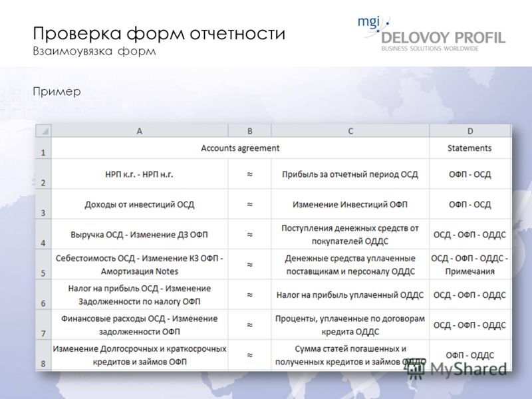Select row 3 header

click(x=43, y=204)
